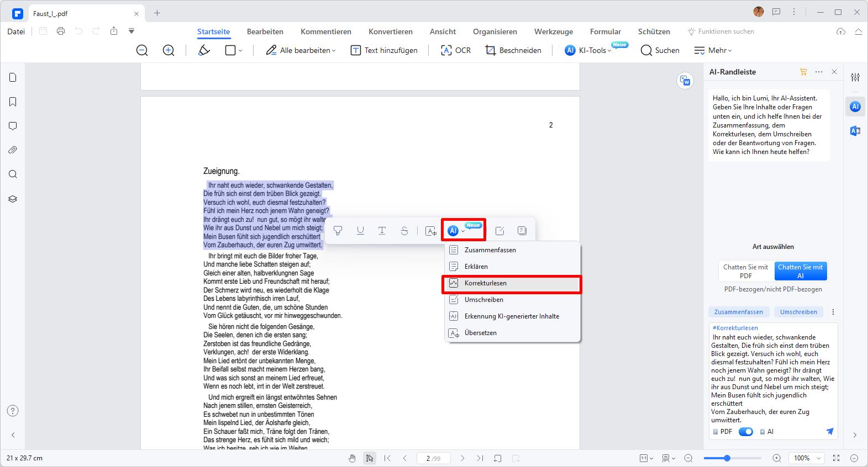The height and width of the screenshot is (467, 868).
Task: Select the hand tool in status bar
Action: click(352, 458)
